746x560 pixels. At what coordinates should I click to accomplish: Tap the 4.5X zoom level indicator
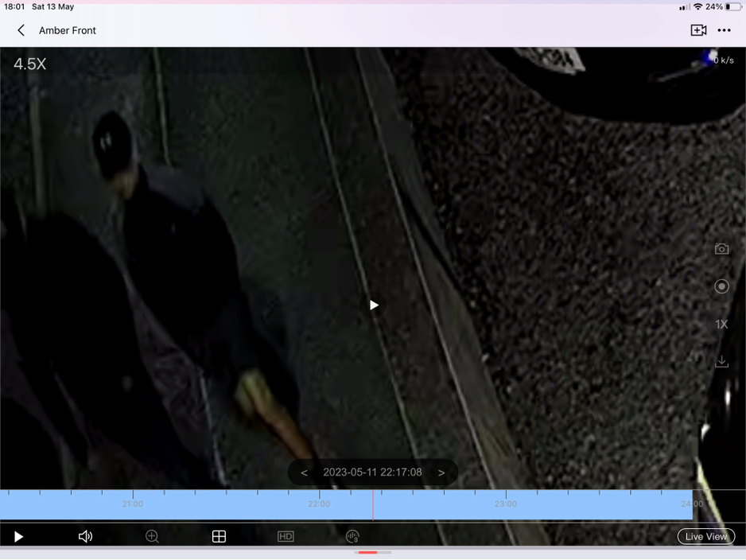[30, 64]
